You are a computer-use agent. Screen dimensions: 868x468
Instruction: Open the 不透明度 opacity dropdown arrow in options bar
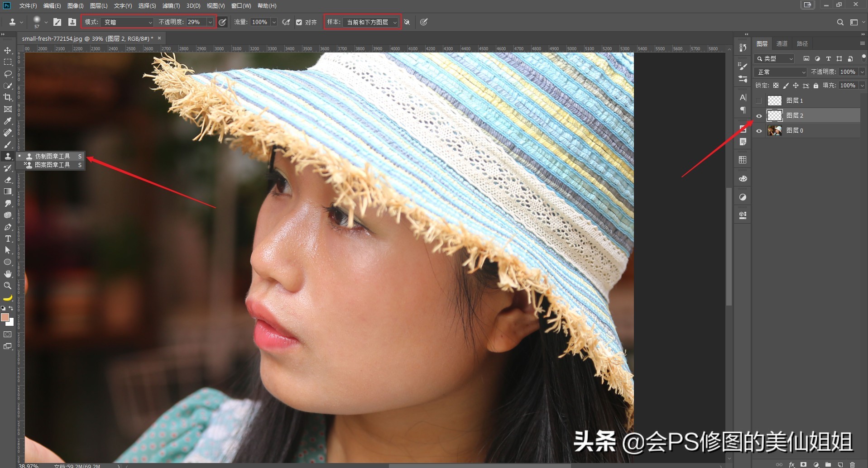tap(210, 22)
